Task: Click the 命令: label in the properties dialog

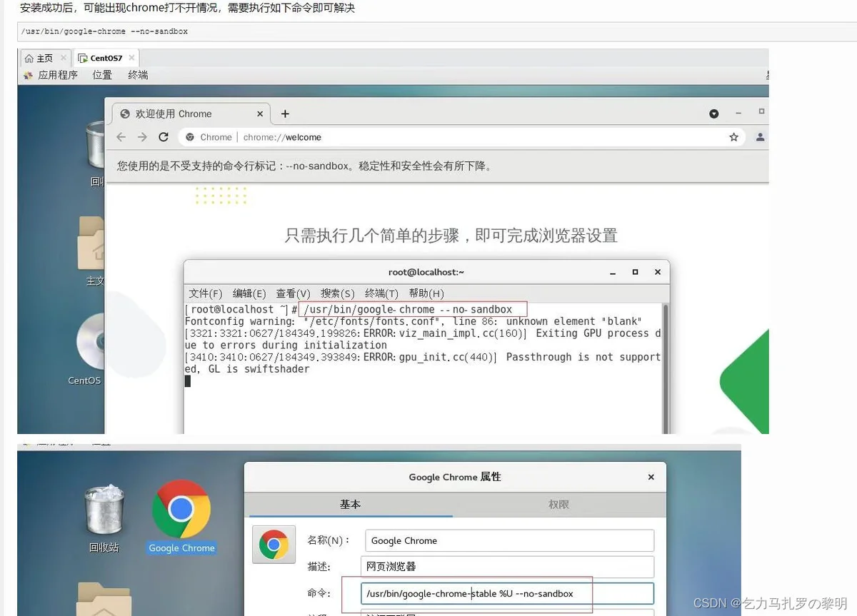Action: click(319, 594)
